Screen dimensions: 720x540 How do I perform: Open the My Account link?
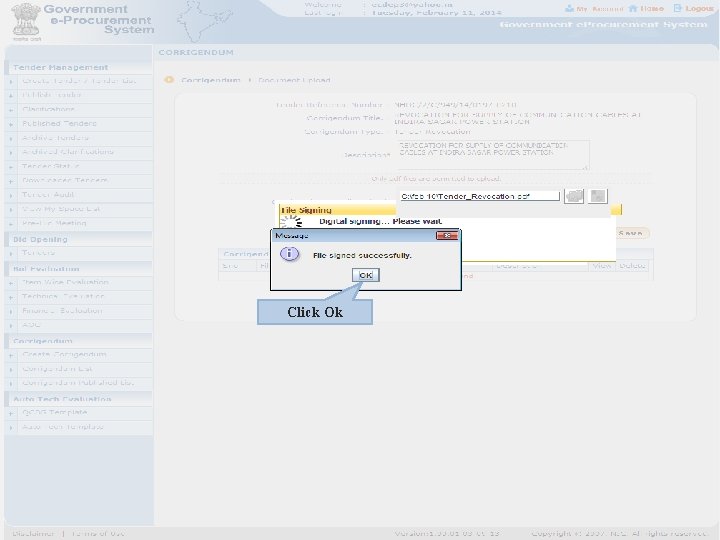[x=600, y=9]
